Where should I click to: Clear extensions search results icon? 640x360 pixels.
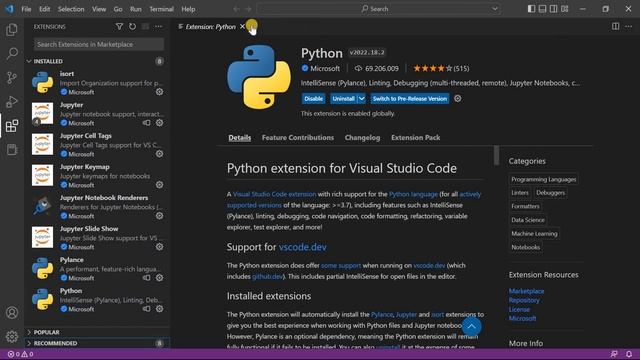(x=145, y=27)
